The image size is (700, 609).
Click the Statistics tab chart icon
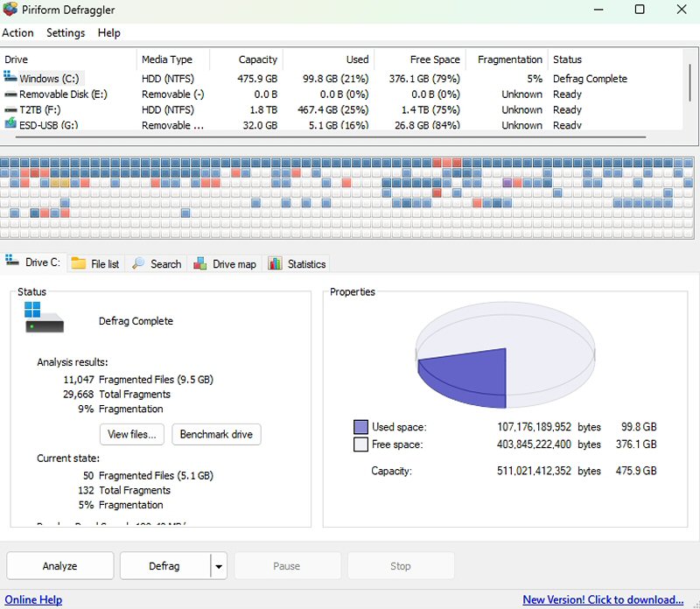pyautogui.click(x=275, y=263)
